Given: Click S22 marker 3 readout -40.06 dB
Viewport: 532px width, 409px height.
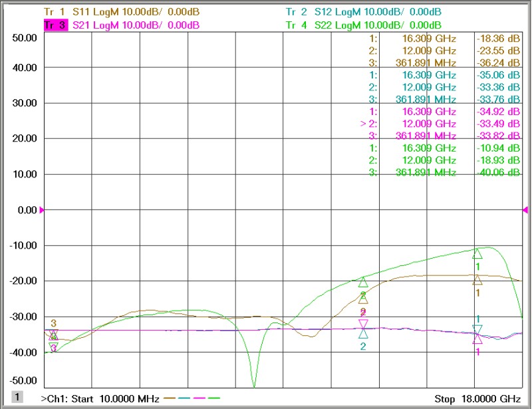Looking at the screenshot, I should click(x=497, y=172).
